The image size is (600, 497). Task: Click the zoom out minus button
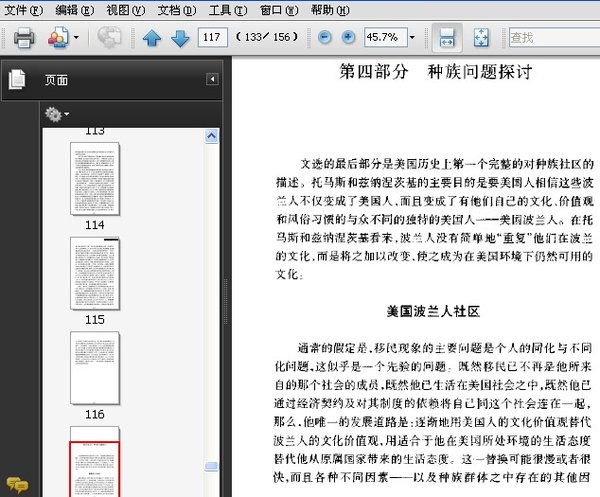click(326, 37)
